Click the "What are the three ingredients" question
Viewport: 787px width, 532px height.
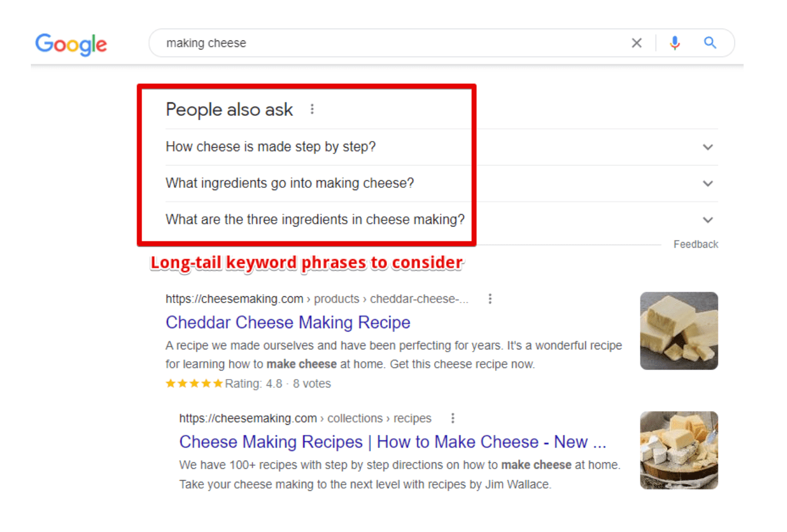[x=315, y=220]
